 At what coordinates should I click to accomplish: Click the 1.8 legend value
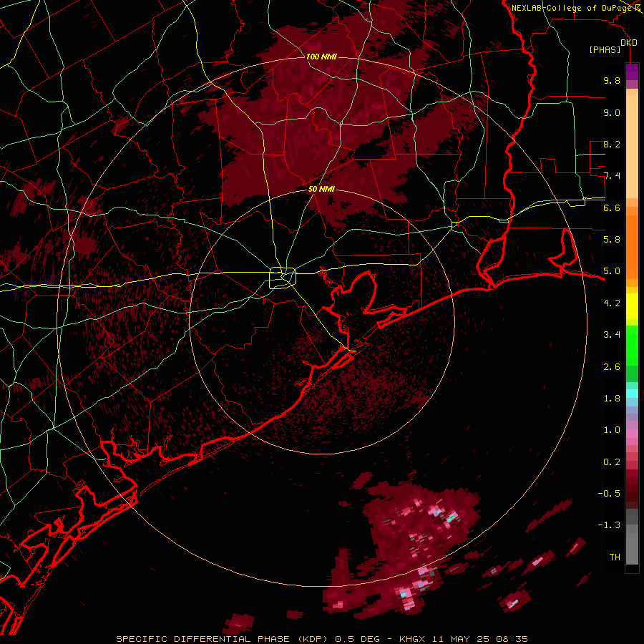click(x=612, y=399)
